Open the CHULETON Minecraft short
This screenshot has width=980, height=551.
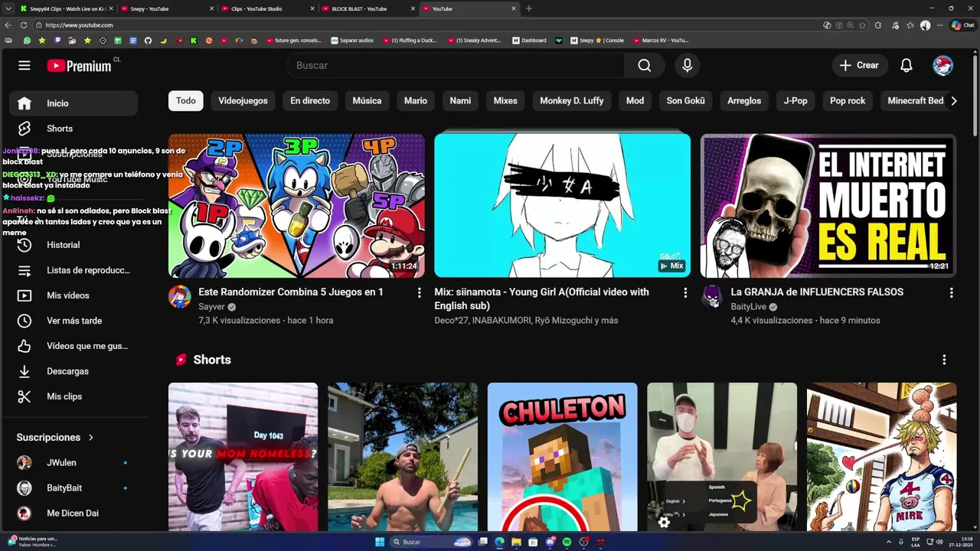tap(562, 457)
